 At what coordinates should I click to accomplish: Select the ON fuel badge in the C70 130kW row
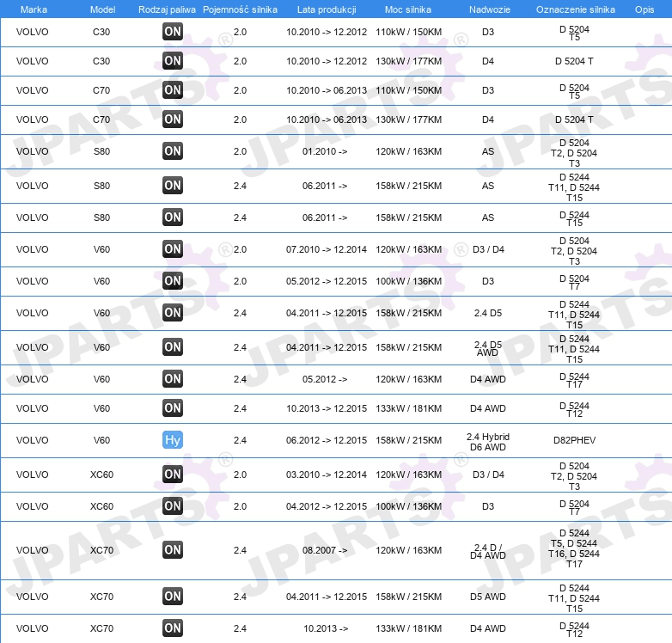click(x=173, y=119)
